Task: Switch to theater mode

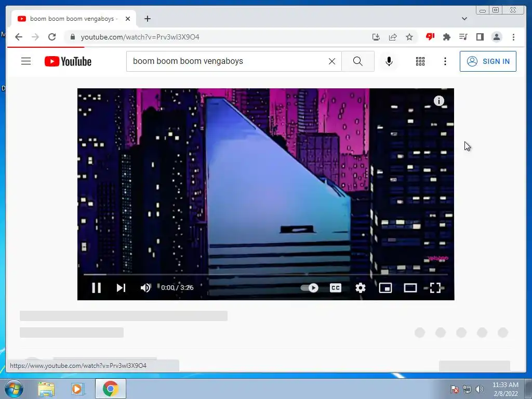Action: [410, 288]
